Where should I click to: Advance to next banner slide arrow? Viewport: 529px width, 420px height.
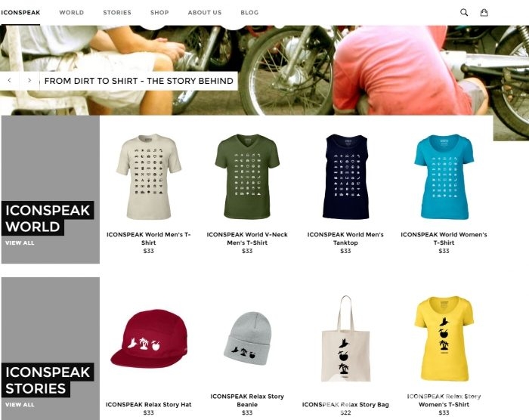[29, 81]
